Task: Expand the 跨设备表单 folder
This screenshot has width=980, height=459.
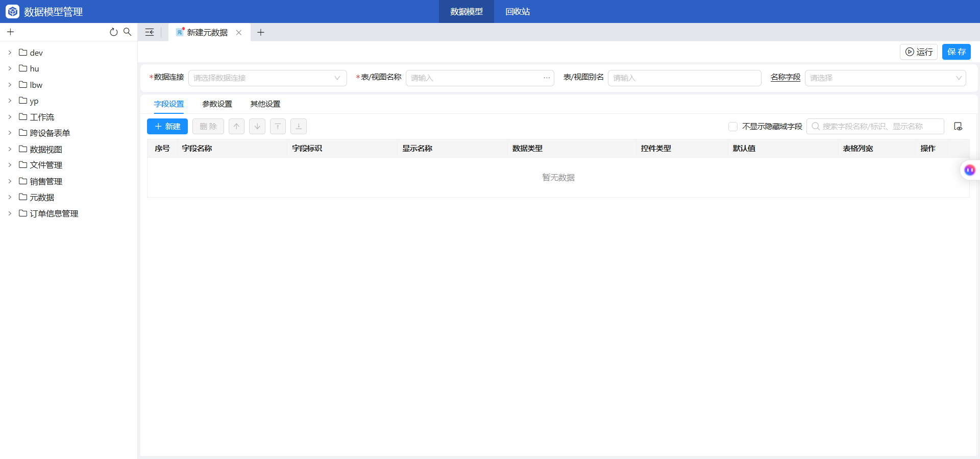Action: click(10, 132)
